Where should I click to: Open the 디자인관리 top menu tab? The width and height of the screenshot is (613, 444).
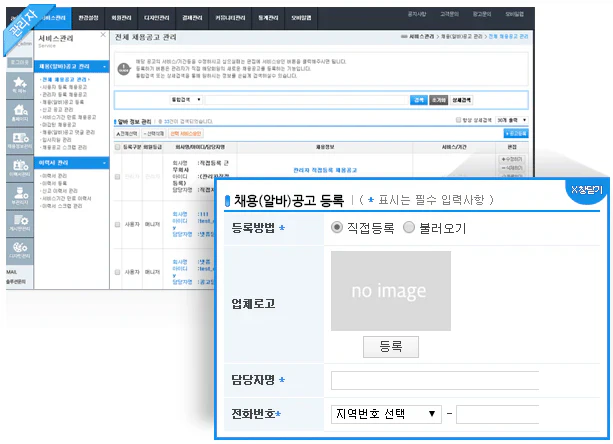point(156,18)
